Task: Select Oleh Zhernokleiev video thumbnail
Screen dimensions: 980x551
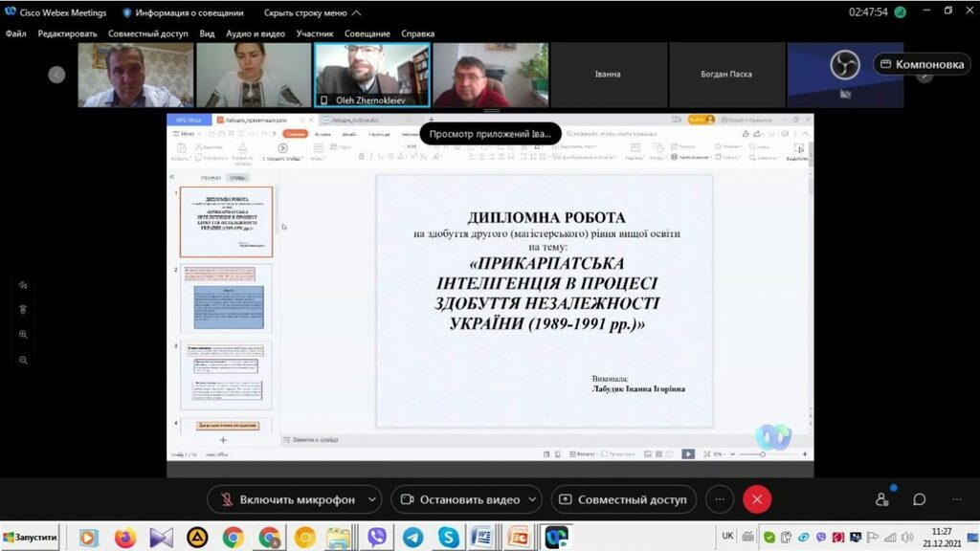Action: coord(372,74)
